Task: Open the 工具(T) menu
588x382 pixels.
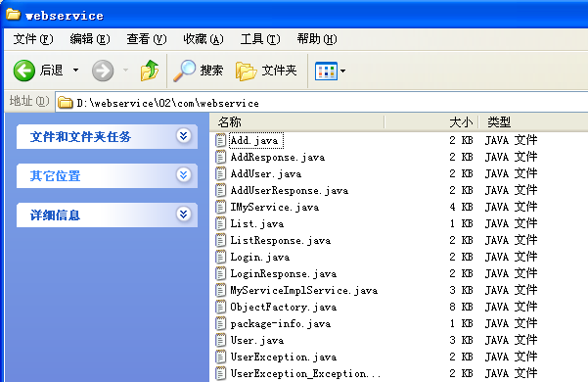Action: point(260,39)
